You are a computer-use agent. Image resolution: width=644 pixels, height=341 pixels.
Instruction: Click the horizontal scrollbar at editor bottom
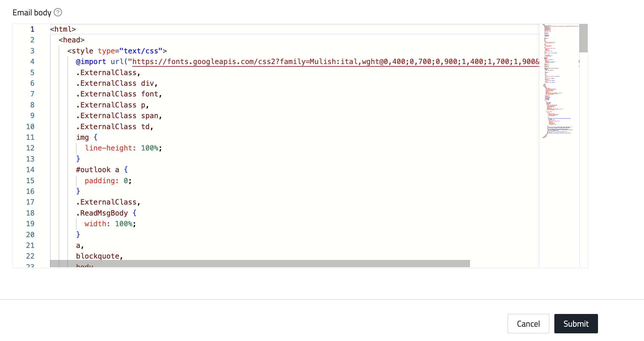pyautogui.click(x=260, y=264)
